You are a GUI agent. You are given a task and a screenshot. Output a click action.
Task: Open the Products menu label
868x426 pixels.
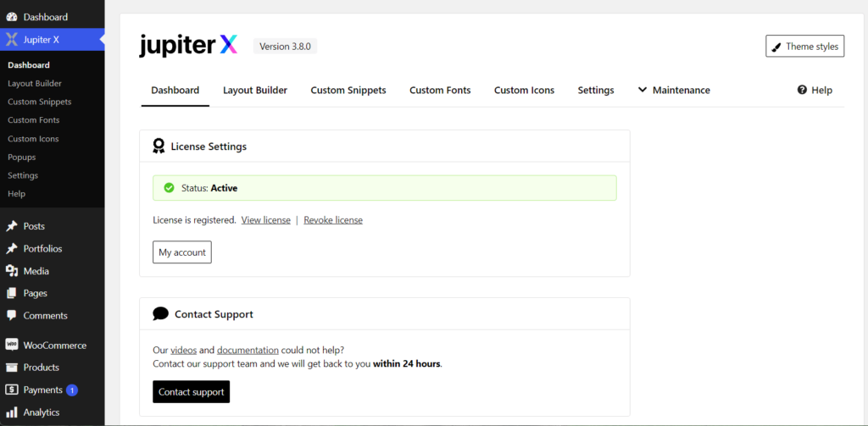coord(41,368)
